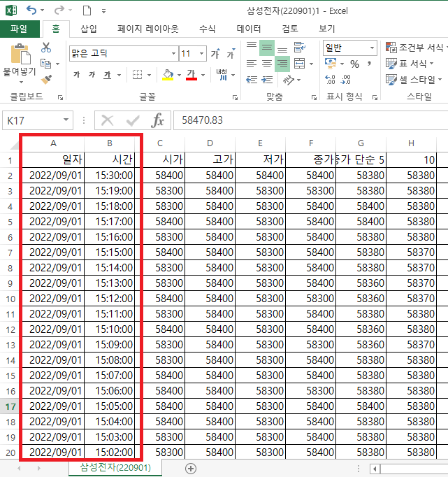The width and height of the screenshot is (448, 477).
Task: Open 표 서식 table format menu
Action: click(410, 64)
